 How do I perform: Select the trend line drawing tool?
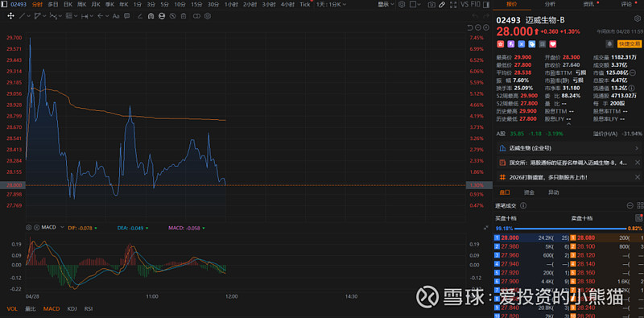point(23,16)
